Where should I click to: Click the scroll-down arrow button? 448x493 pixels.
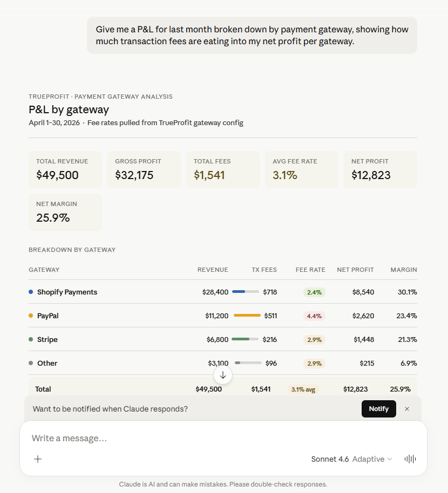(223, 375)
